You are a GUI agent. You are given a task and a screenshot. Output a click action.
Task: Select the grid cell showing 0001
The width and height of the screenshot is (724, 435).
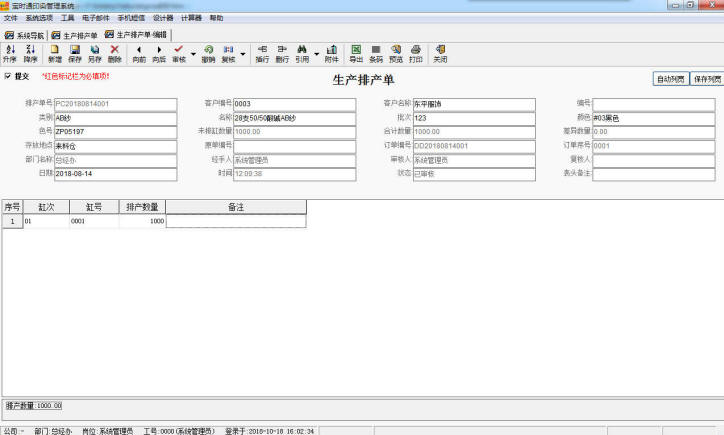(94, 221)
